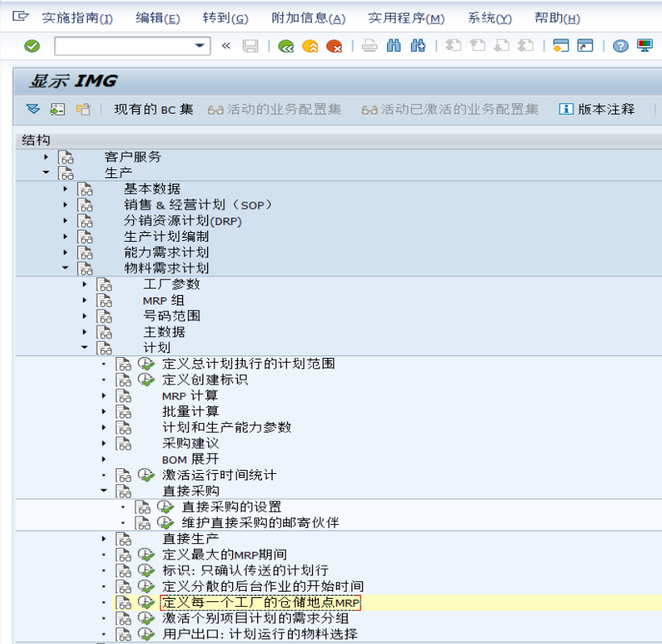This screenshot has height=644, width=662.
Task: Collapse the 直接采购 node
Action: tap(104, 490)
